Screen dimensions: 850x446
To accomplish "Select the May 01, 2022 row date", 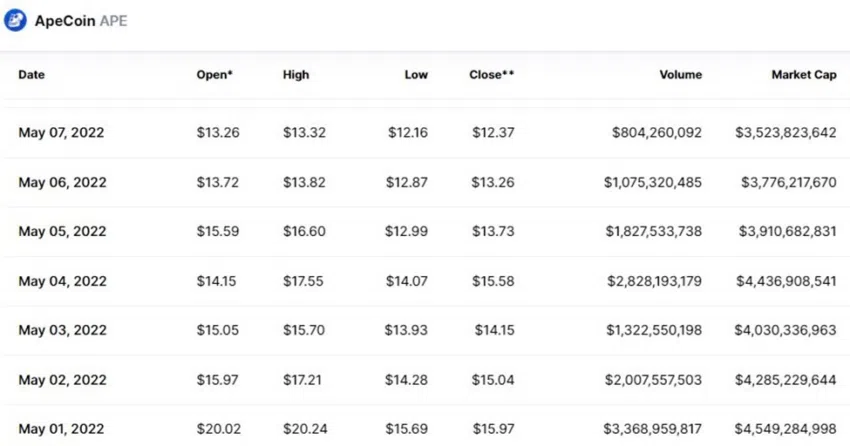I will click(61, 429).
